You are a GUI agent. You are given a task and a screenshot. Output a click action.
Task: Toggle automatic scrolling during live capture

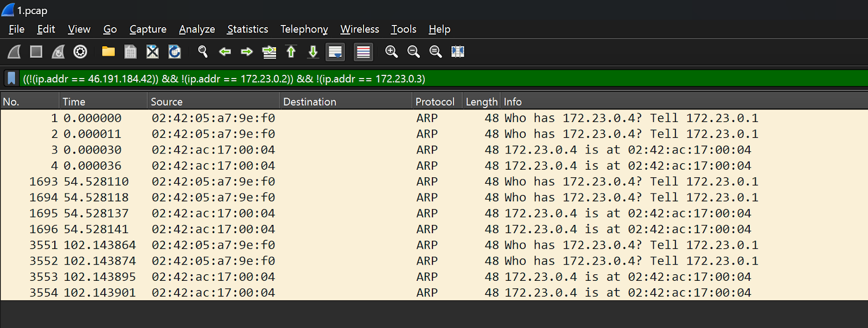coord(335,52)
